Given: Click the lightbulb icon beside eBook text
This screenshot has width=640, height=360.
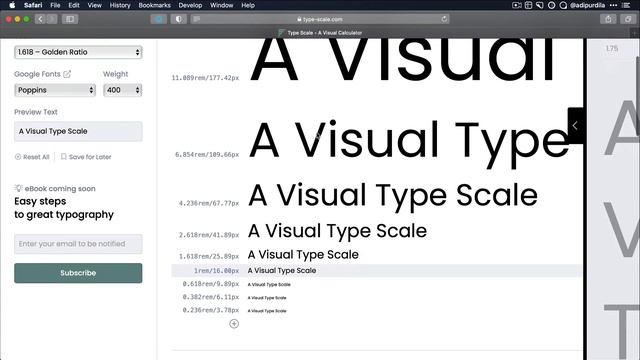Looking at the screenshot, I should (18, 188).
